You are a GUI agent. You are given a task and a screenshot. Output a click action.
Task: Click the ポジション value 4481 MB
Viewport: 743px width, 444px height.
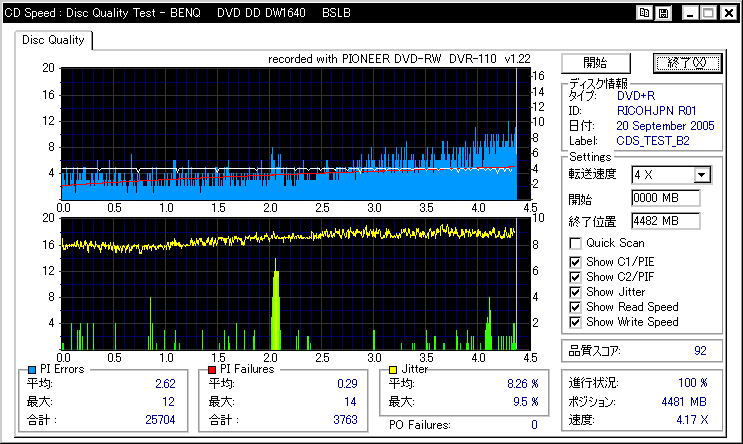coord(684,402)
